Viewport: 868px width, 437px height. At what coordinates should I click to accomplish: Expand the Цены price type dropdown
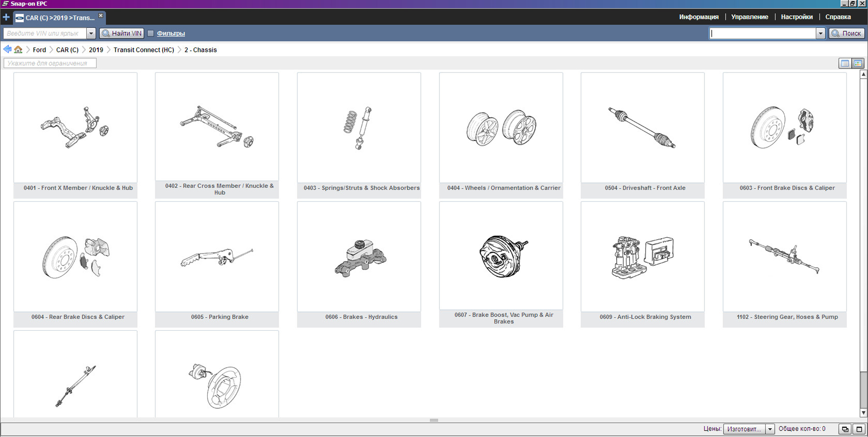[770, 429]
